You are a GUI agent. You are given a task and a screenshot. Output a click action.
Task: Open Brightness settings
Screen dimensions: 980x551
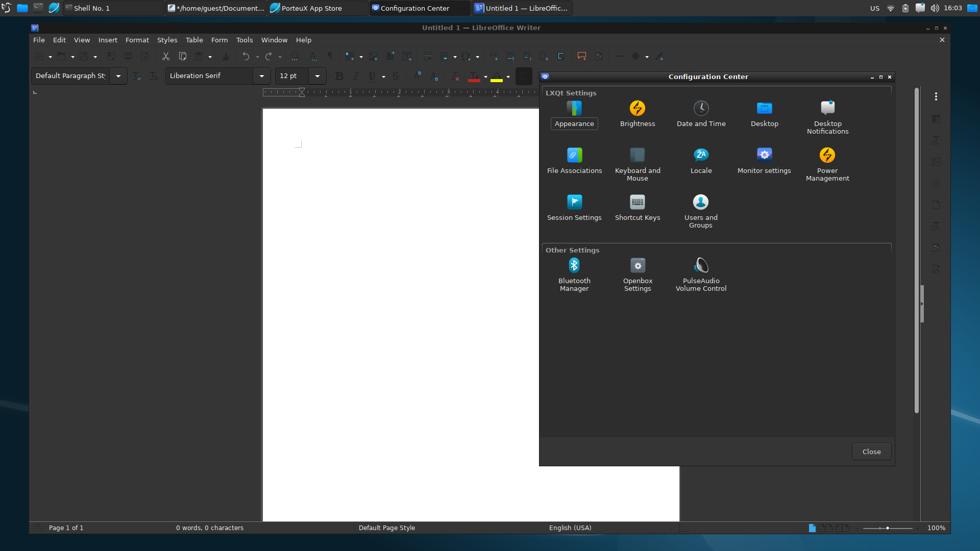(638, 115)
